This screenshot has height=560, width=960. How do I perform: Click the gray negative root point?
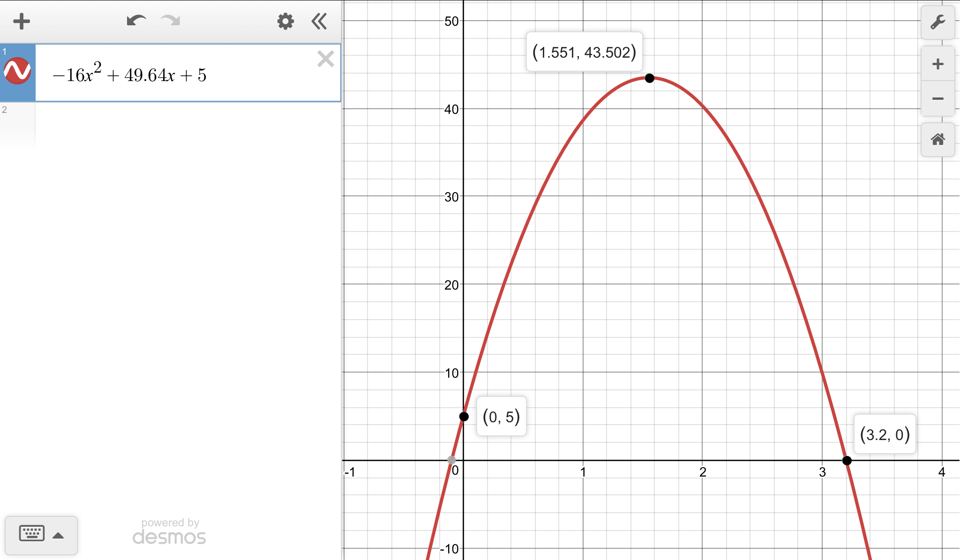[451, 460]
